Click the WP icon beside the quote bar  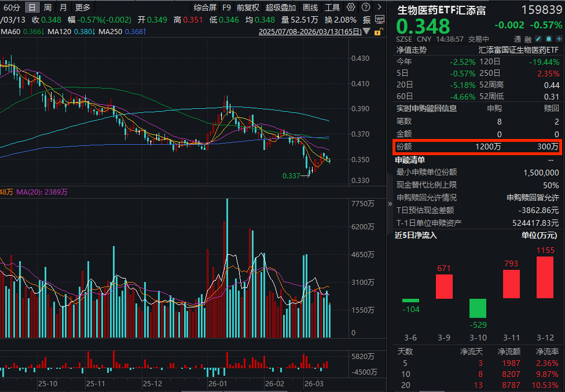point(379,19)
